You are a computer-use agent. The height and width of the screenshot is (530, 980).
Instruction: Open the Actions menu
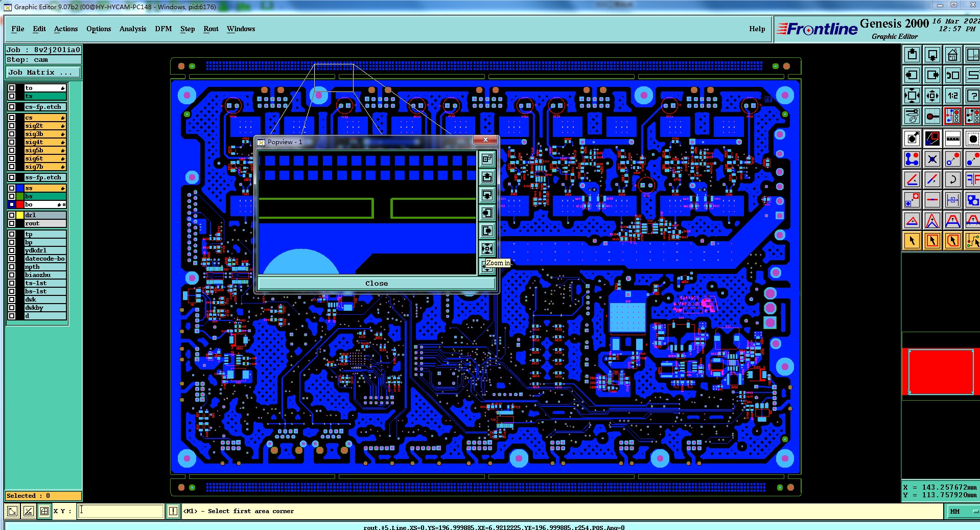pos(66,29)
